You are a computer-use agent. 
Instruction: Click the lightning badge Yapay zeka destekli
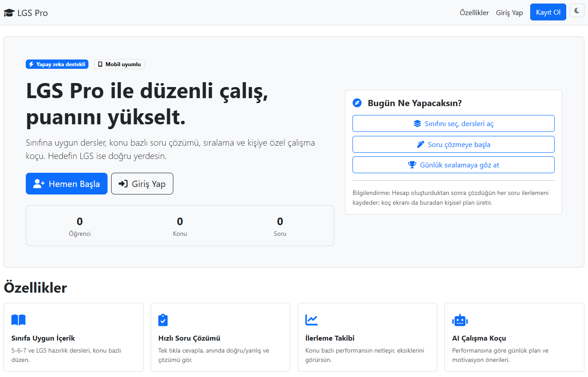pos(57,64)
